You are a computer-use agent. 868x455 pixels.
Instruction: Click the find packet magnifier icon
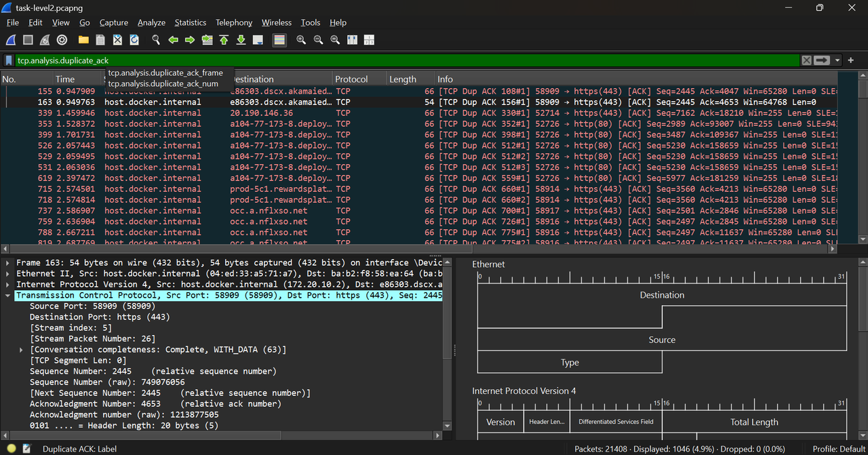pyautogui.click(x=156, y=40)
